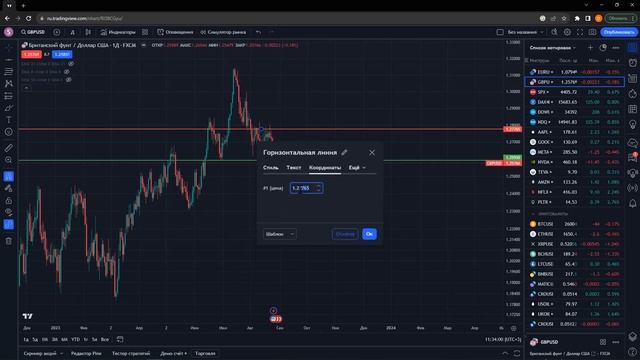Open the chart type candles selector
This screenshot has height=360, width=640.
tap(88, 32)
